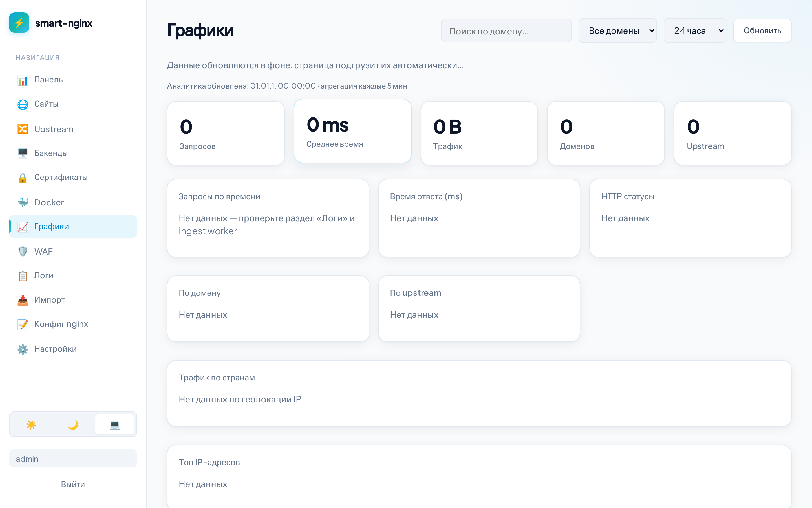Screen dimensions: 812x508
Task: Go to Панель menu item
Action: [73, 80]
